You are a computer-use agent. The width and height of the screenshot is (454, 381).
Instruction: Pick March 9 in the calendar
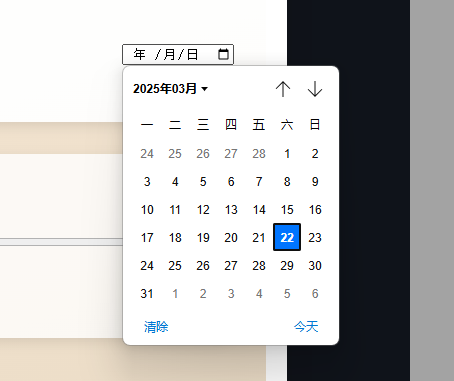pos(315,182)
